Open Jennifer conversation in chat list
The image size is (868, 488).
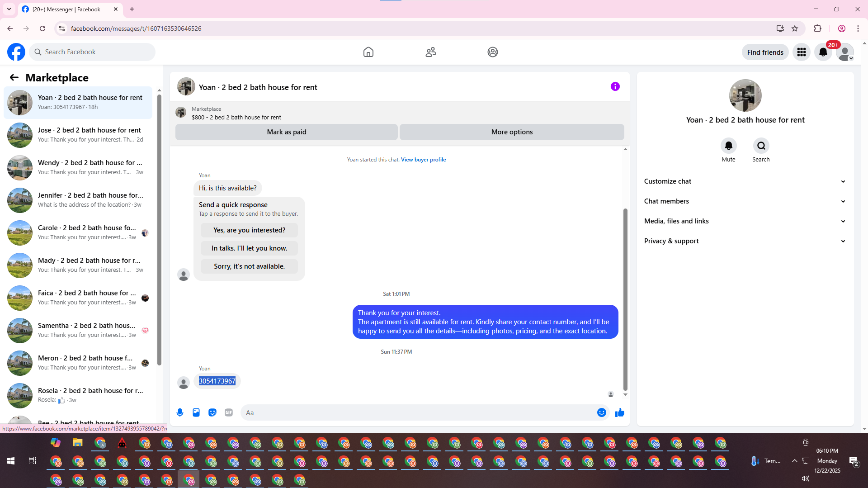click(78, 200)
